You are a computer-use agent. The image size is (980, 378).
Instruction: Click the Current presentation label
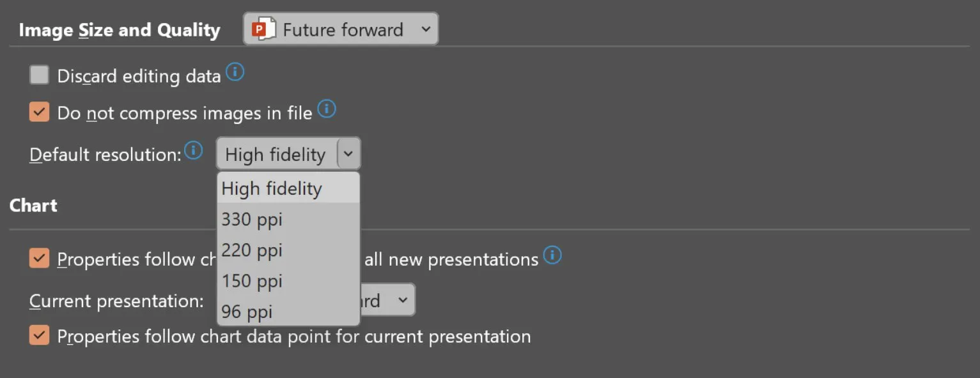(116, 301)
